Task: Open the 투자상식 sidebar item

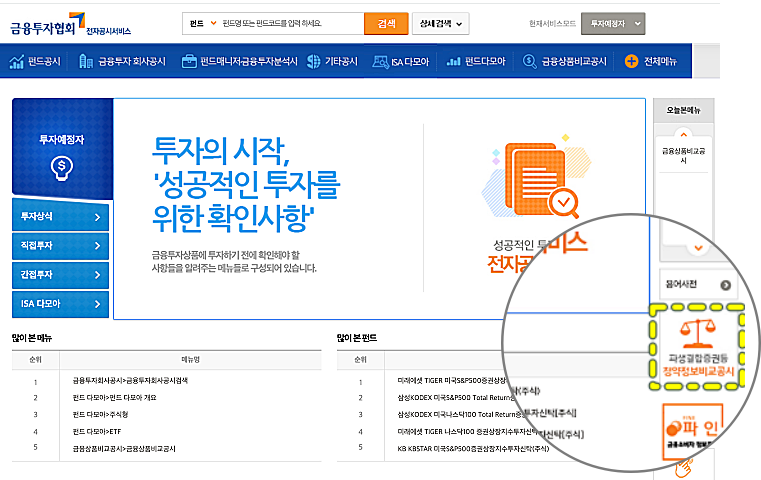Action: coord(60,216)
